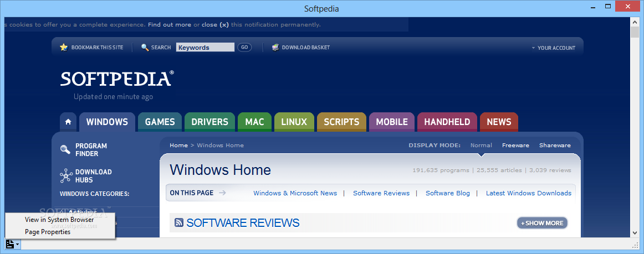This screenshot has width=644, height=254.
Task: Maximize the Softpedia window
Action: tap(608, 6)
